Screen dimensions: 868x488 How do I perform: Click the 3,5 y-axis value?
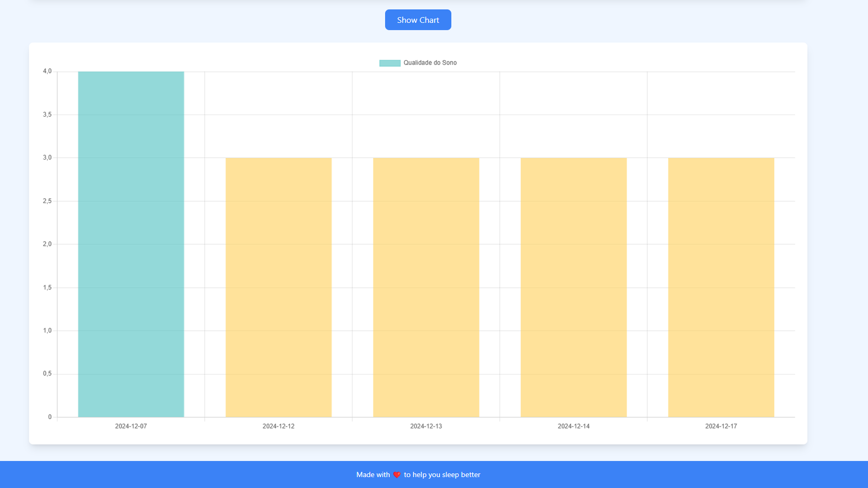click(x=47, y=115)
